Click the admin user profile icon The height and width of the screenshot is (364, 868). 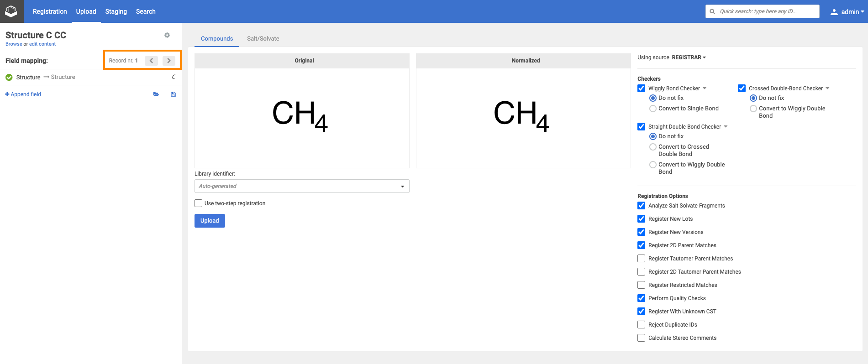point(834,12)
